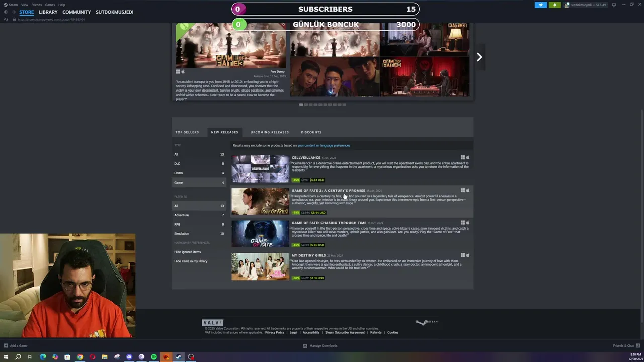Filter type by Demo
Screen dimensions: 644x362
coord(199,173)
